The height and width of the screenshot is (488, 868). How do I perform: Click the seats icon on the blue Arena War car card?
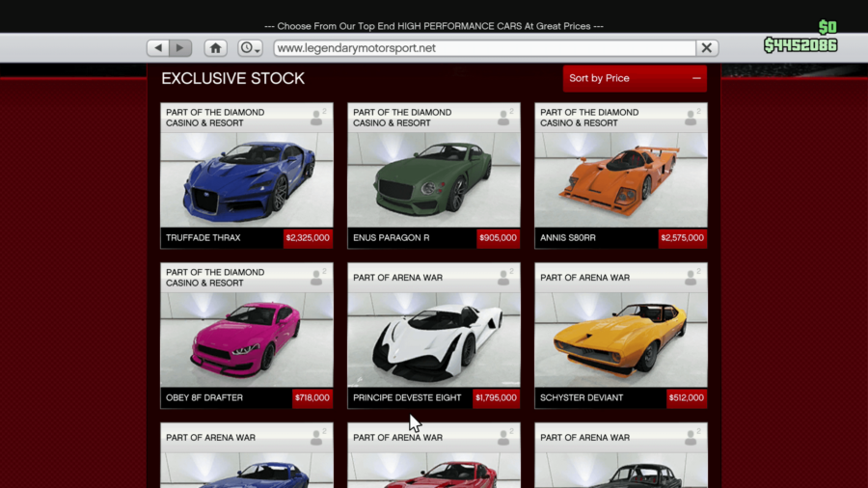click(x=317, y=437)
